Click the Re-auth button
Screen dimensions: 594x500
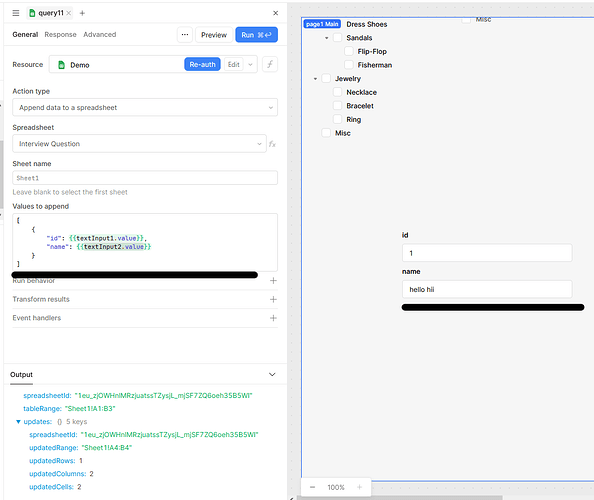(202, 64)
